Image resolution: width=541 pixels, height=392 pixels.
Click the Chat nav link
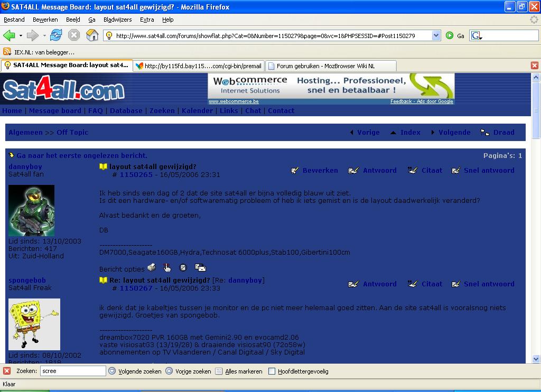253,111
